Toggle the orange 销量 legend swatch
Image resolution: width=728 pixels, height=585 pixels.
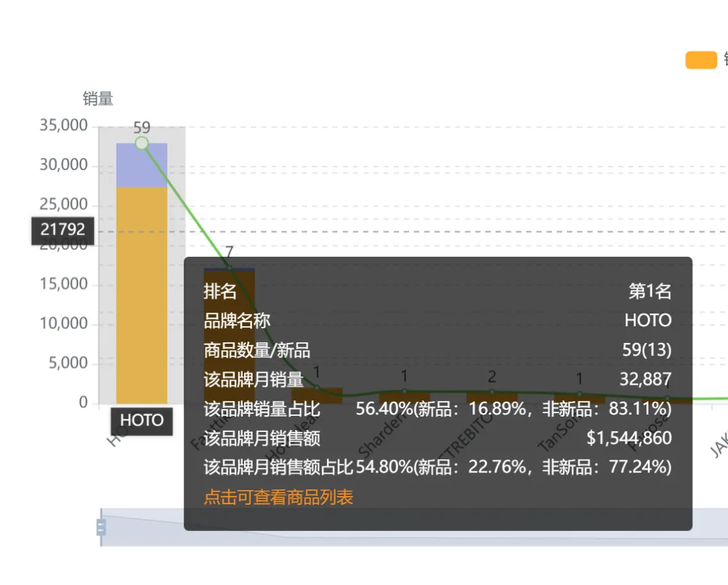(700, 60)
